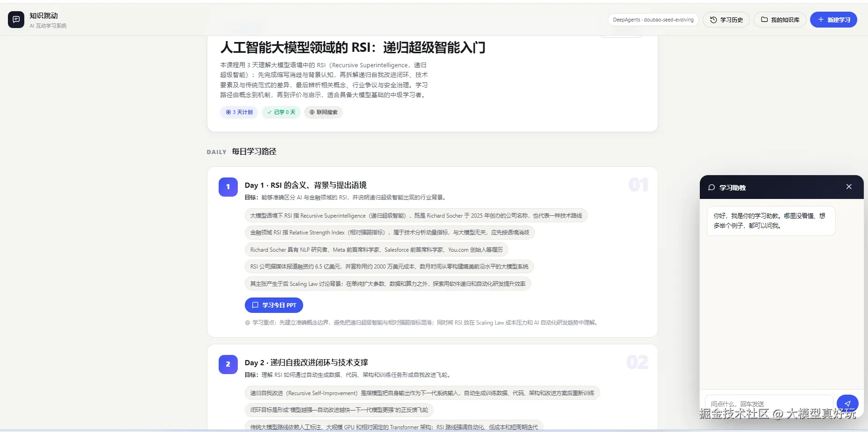Click the chip 递归自我改进 (Recursive Self-Improvement)
This screenshot has width=868, height=432.
coord(422,393)
